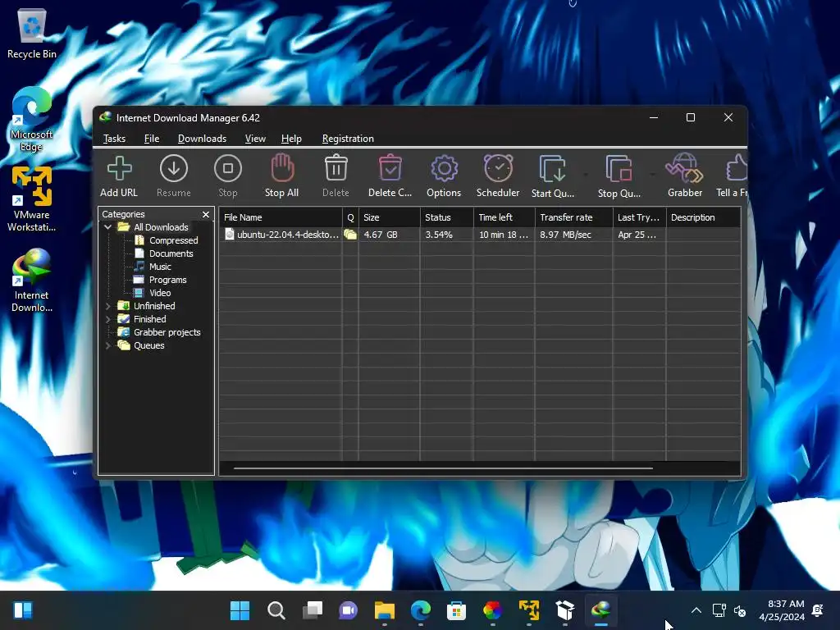The width and height of the screenshot is (840, 630).
Task: Sort by Status column header
Action: click(447, 217)
